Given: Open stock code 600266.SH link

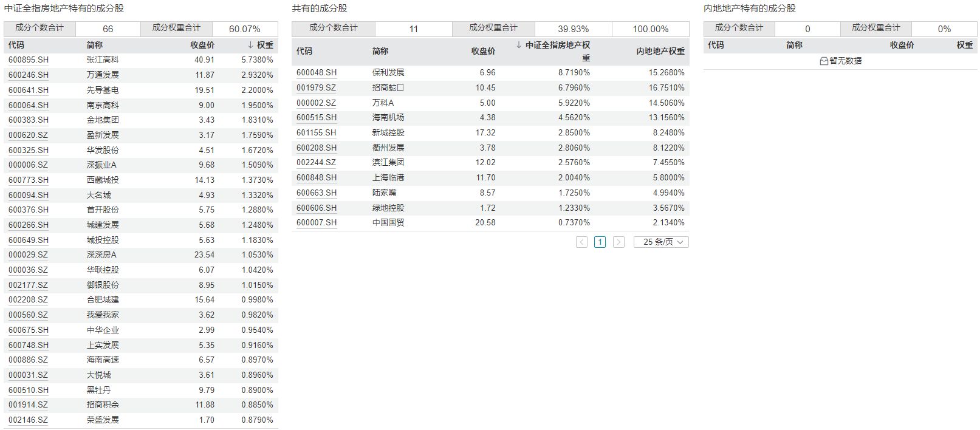Looking at the screenshot, I should (x=29, y=225).
